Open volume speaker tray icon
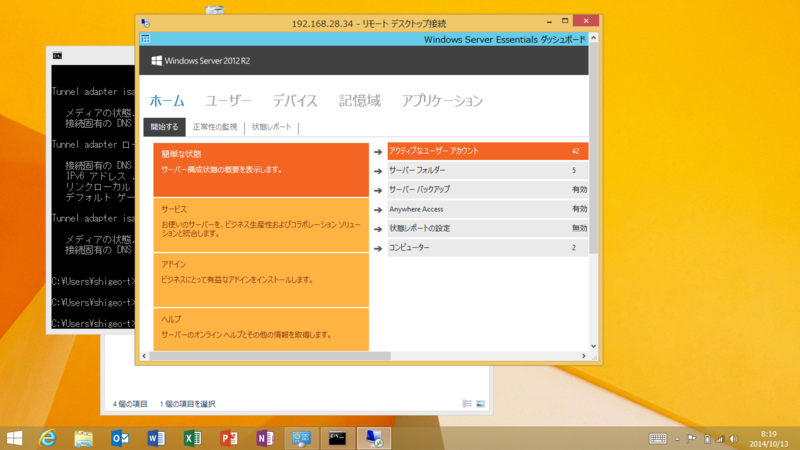Image resolution: width=800 pixels, height=450 pixels. 734,439
